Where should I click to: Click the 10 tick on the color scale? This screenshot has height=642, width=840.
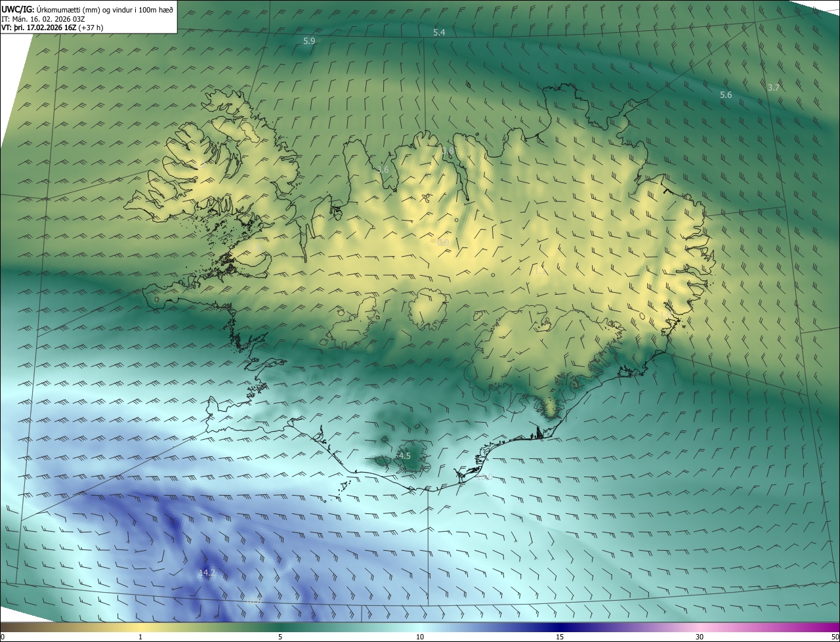point(420,637)
